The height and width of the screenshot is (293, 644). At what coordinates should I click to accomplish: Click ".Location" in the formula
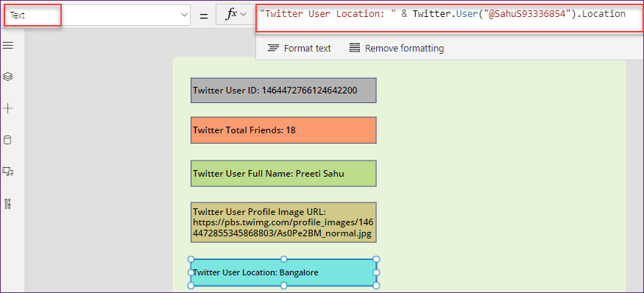tap(601, 14)
